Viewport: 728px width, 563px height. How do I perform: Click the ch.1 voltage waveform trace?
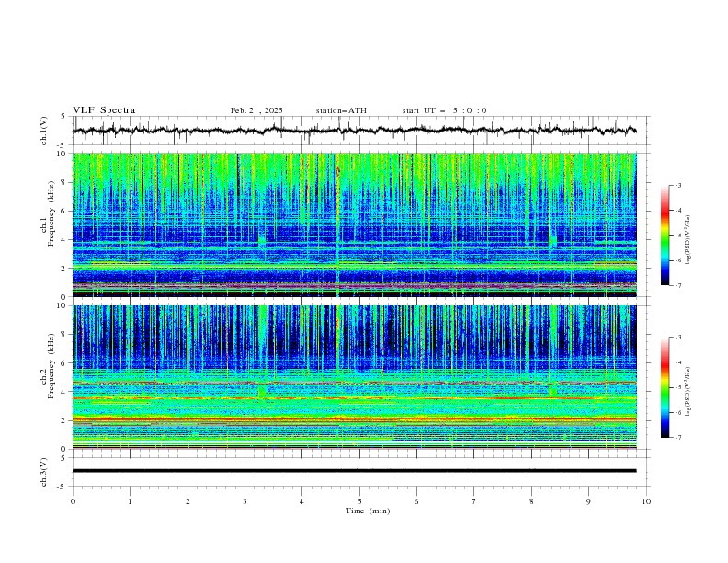(x=354, y=131)
